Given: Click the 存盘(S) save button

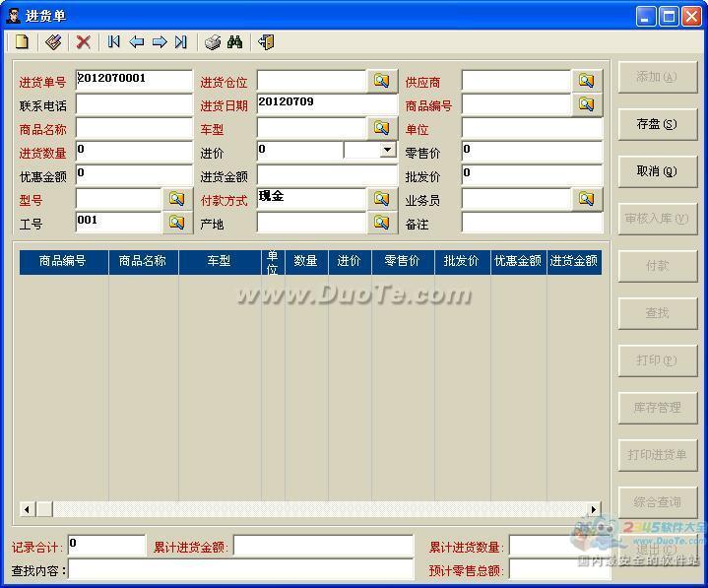Looking at the screenshot, I should [x=657, y=124].
